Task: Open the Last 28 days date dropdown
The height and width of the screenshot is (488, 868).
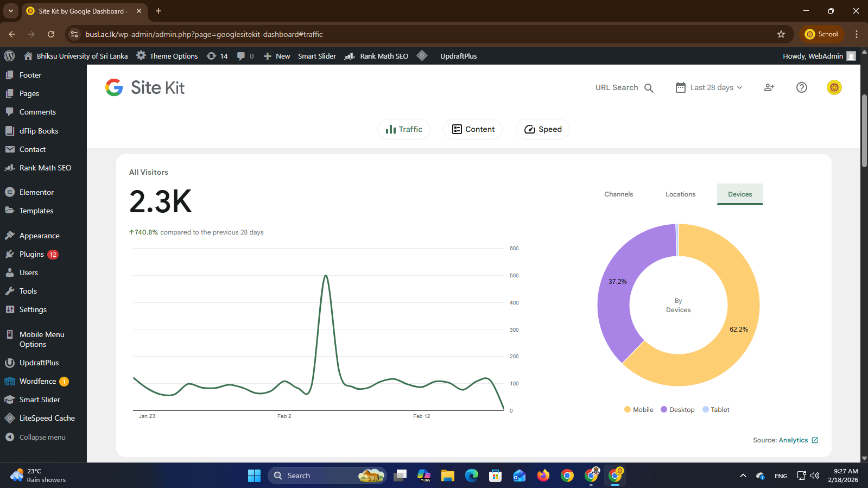Action: pyautogui.click(x=709, y=87)
